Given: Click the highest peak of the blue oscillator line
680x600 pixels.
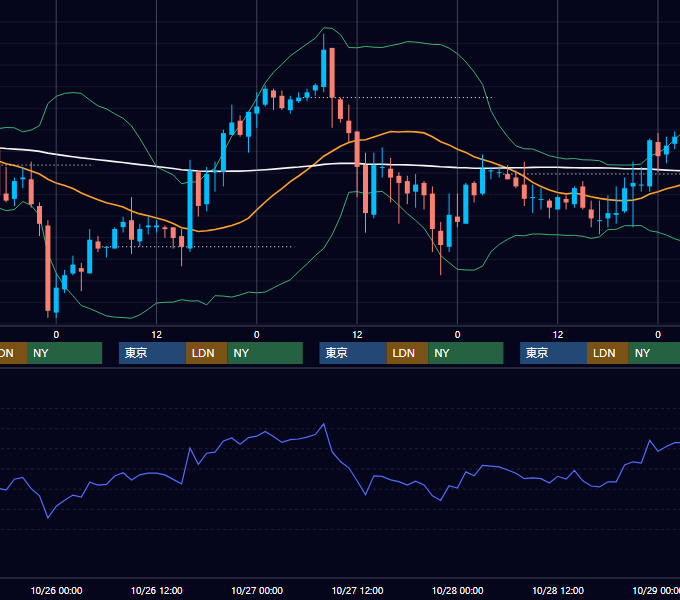Looking at the screenshot, I should pyautogui.click(x=324, y=424).
